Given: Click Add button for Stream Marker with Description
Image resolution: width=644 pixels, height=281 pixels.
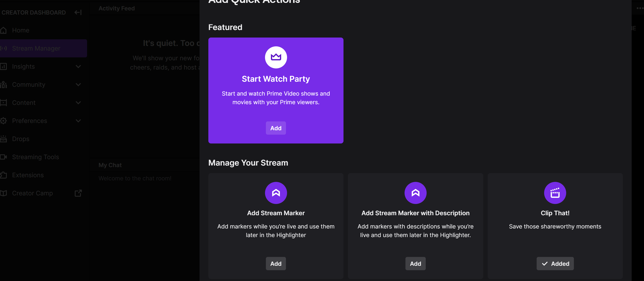Looking at the screenshot, I should click(x=415, y=263).
